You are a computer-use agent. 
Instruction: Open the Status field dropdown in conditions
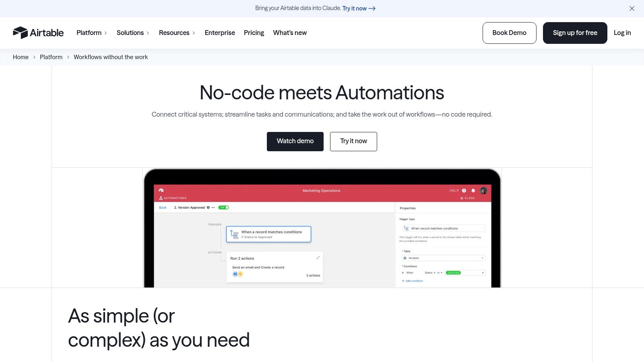[430, 273]
